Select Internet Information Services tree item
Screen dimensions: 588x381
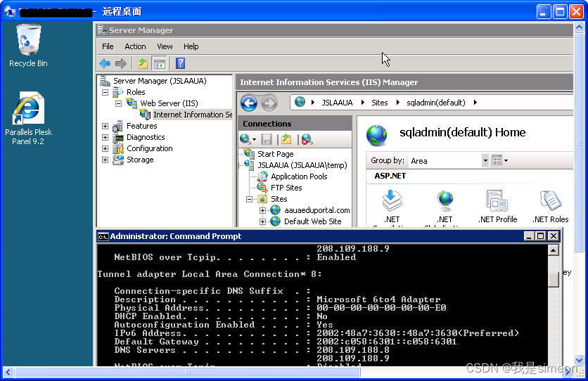193,115
